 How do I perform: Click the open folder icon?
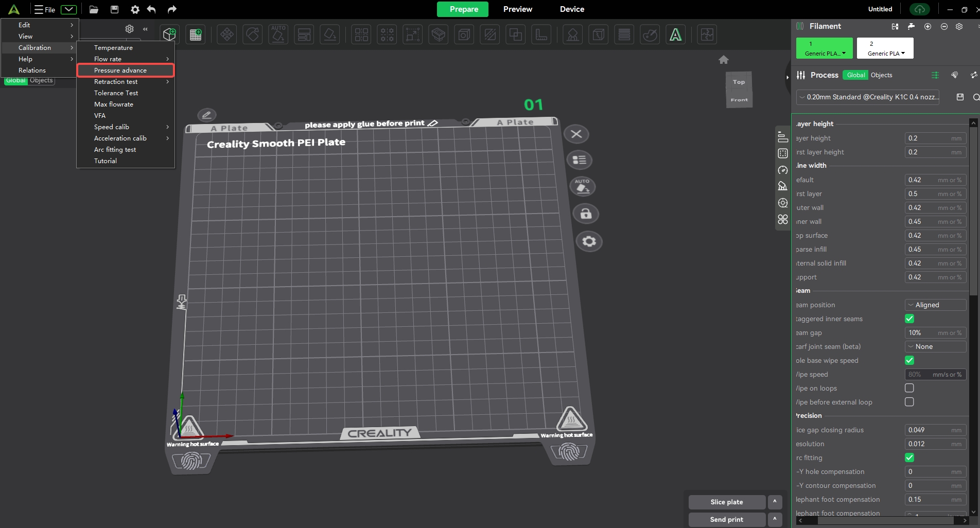[94, 9]
